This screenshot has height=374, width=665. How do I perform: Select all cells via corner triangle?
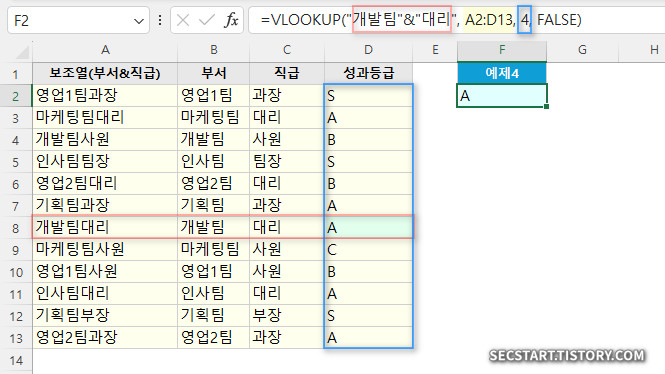(21, 52)
